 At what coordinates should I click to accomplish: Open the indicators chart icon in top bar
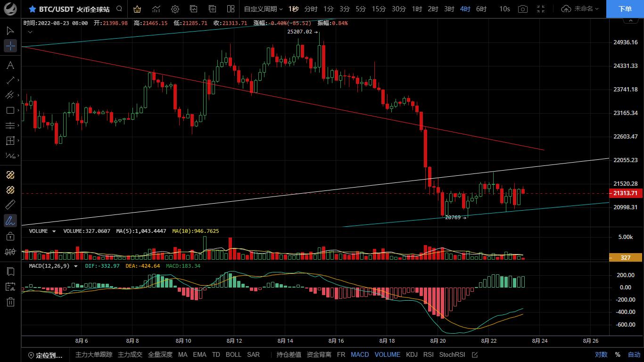click(156, 9)
